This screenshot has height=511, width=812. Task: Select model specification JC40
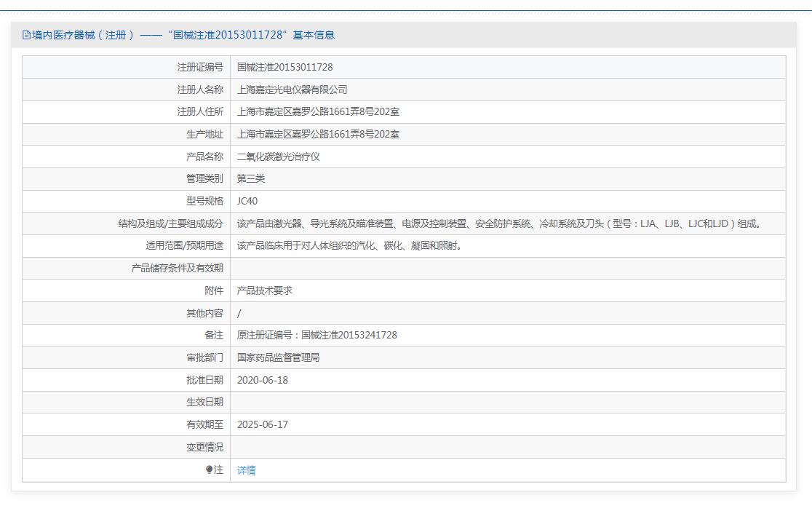click(247, 202)
